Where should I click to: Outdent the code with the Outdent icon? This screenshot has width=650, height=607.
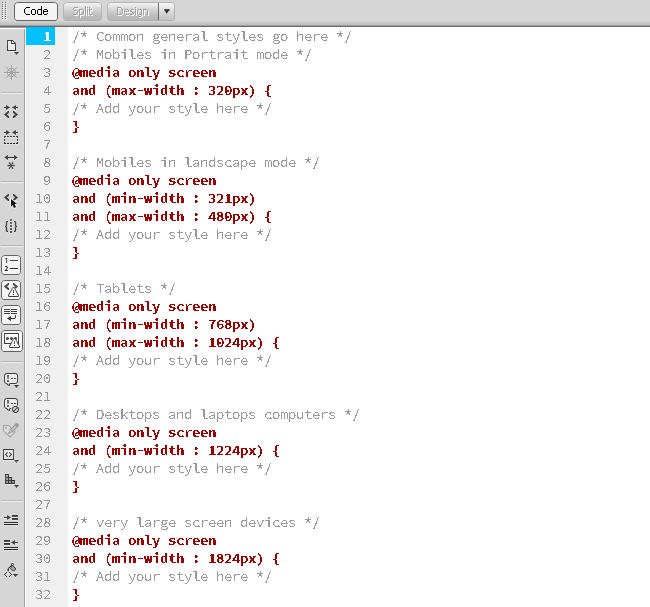tap(12, 544)
